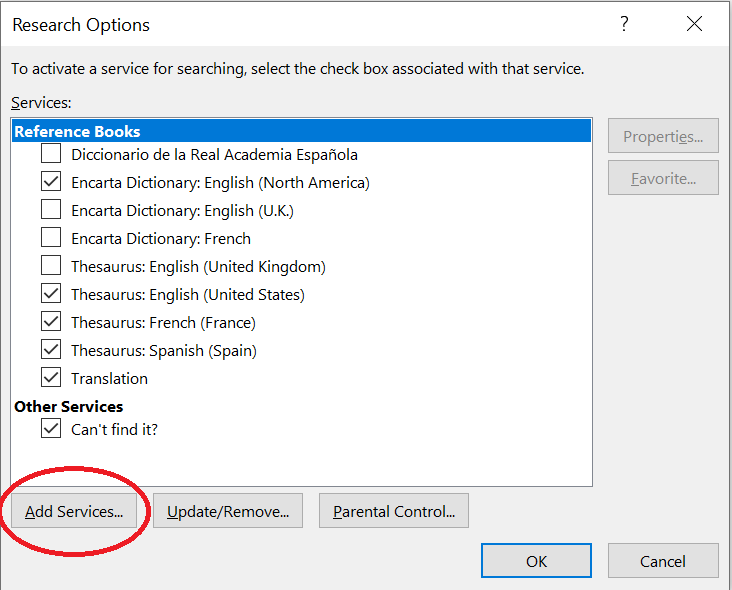Select Encarta Dictionary: English (U.K.) label
732x590 pixels.
[x=183, y=211]
